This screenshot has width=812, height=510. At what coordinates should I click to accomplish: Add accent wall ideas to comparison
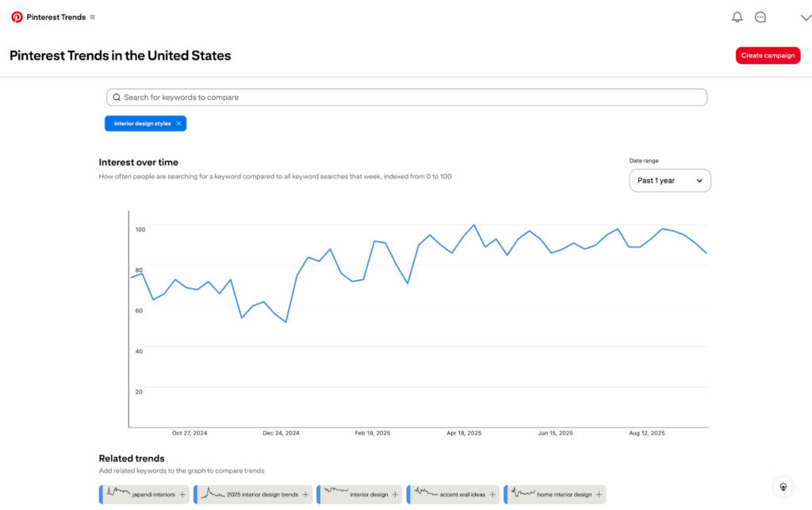click(x=492, y=495)
